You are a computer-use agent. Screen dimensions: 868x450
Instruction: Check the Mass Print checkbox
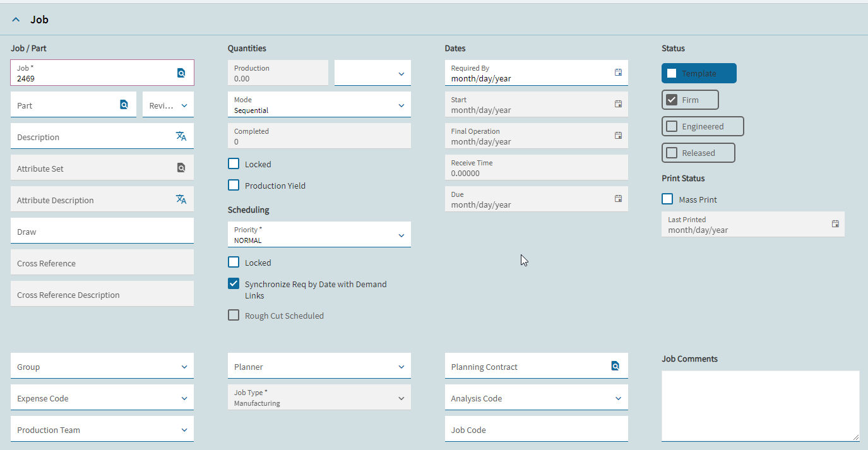tap(667, 199)
